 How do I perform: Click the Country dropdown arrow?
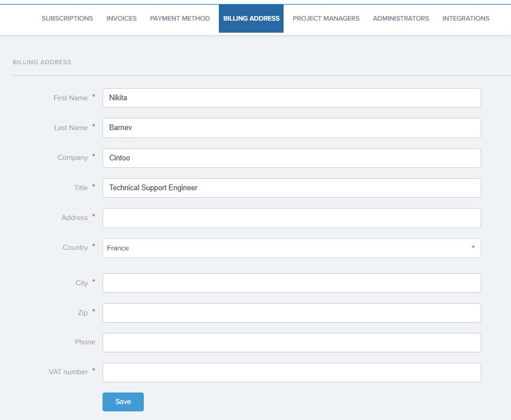point(473,247)
